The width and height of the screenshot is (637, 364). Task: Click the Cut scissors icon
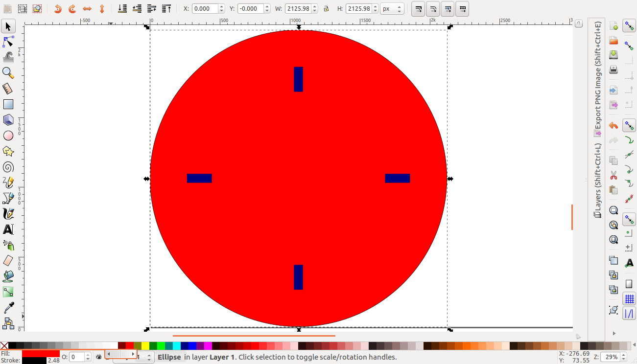[613, 175]
